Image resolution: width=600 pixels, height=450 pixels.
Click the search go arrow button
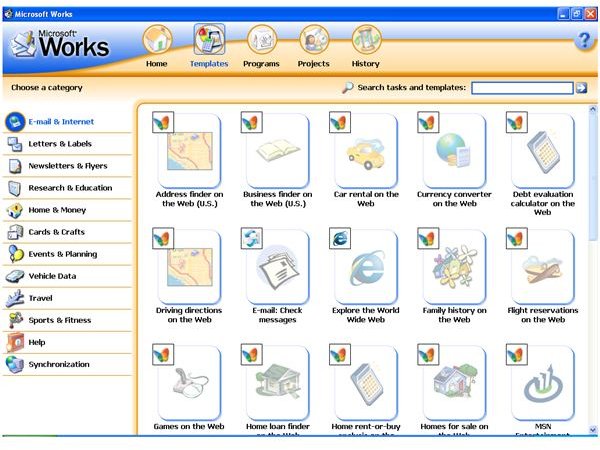coord(581,88)
